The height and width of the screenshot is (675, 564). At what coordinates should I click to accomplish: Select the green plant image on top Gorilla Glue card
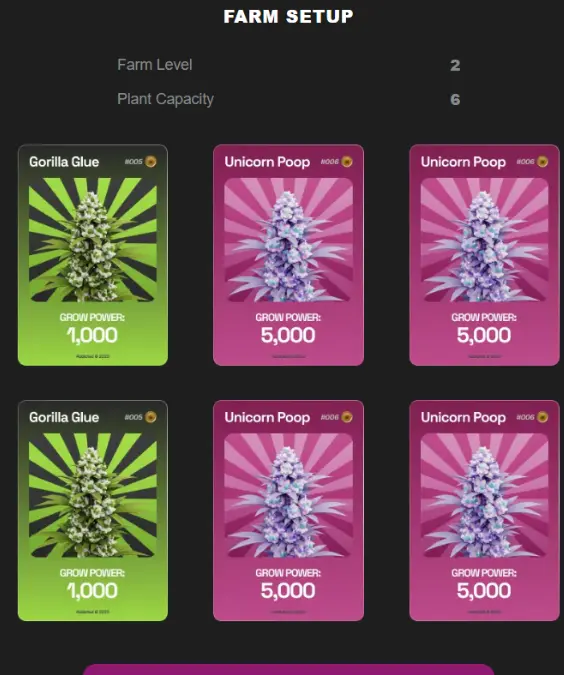[93, 240]
